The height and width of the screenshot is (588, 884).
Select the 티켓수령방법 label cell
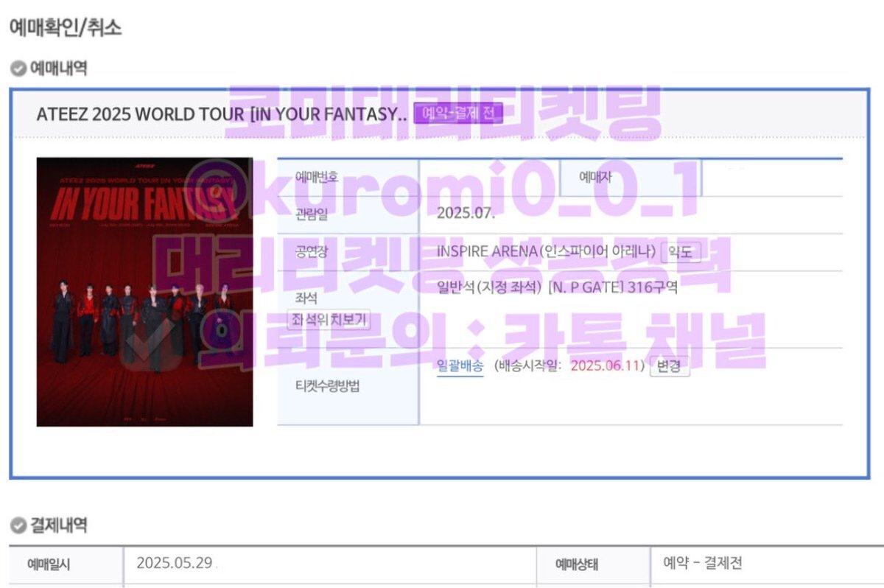pyautogui.click(x=348, y=386)
